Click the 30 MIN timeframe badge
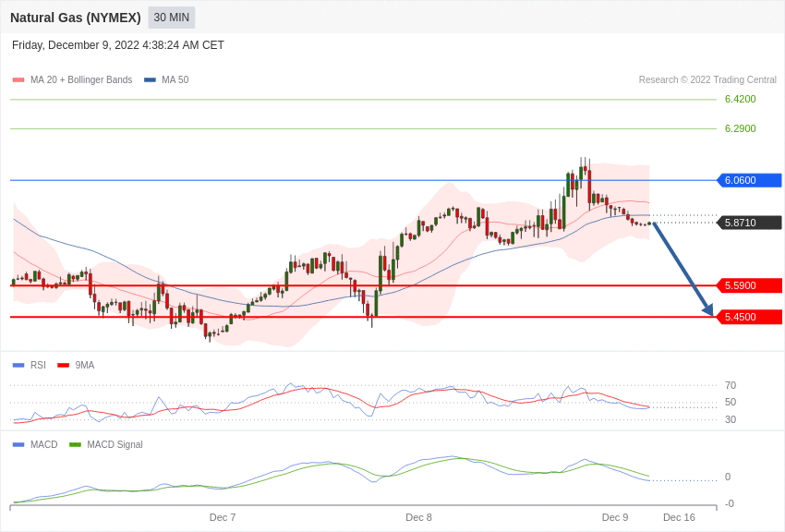 (x=171, y=18)
